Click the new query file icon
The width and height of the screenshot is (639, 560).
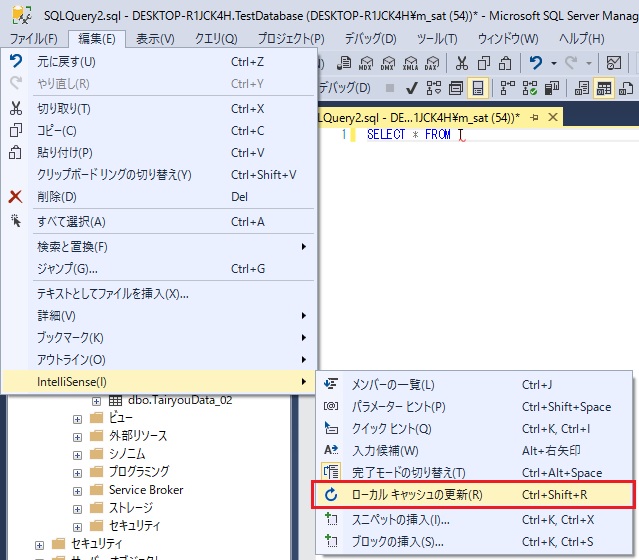(x=344, y=63)
